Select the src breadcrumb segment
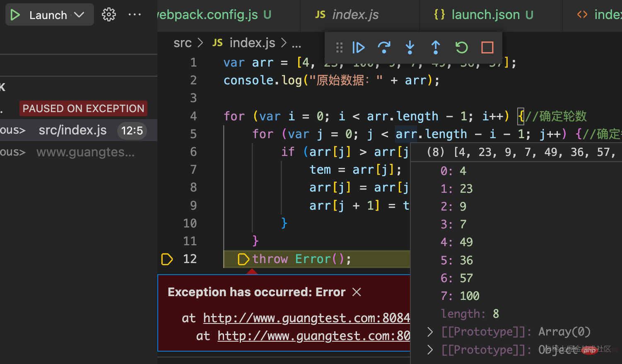 coord(183,43)
